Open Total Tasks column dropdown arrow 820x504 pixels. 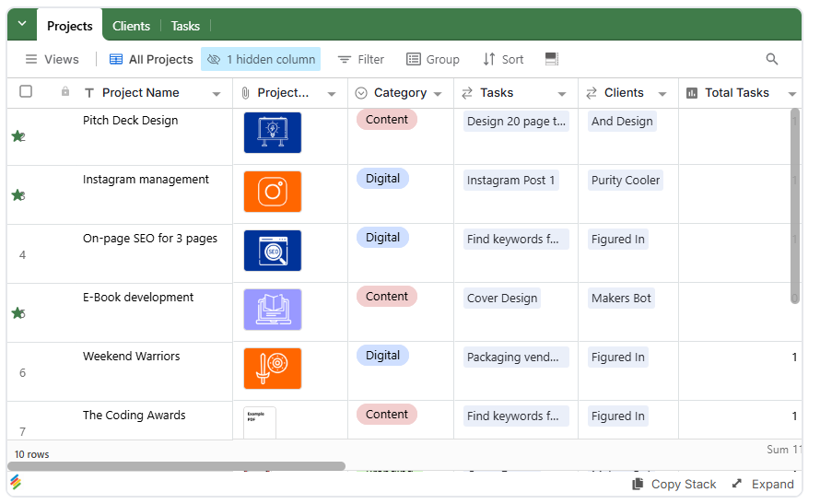(x=791, y=94)
